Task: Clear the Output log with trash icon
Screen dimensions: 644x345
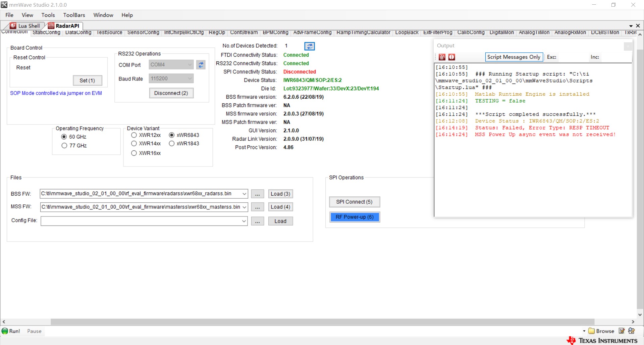Action: tap(442, 57)
